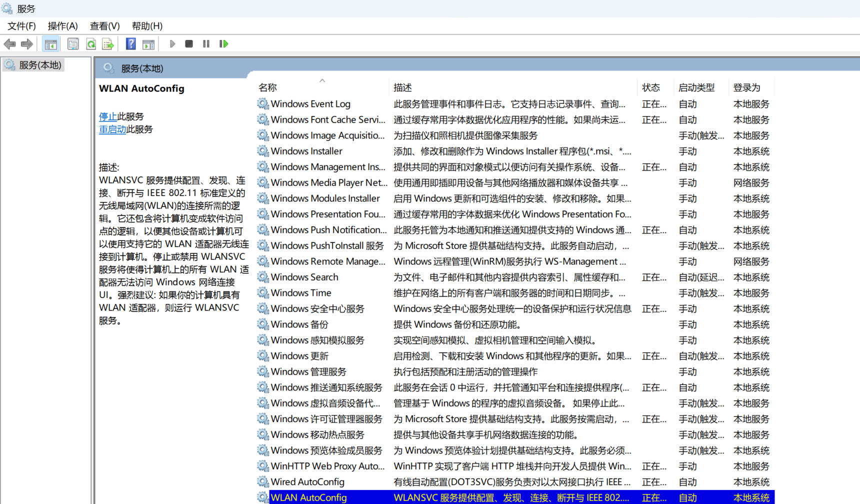Select the Windows 虚拟音频设备代理 service row
860x504 pixels.
515,403
